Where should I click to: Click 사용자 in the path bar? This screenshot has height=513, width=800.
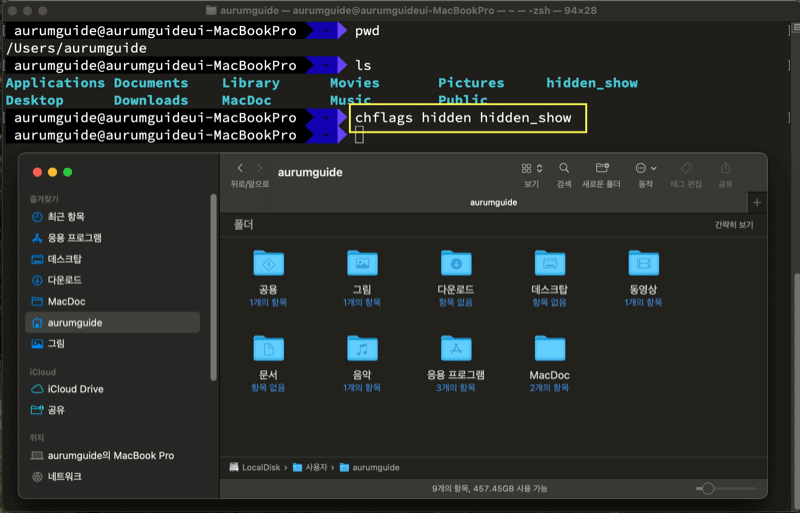310,468
